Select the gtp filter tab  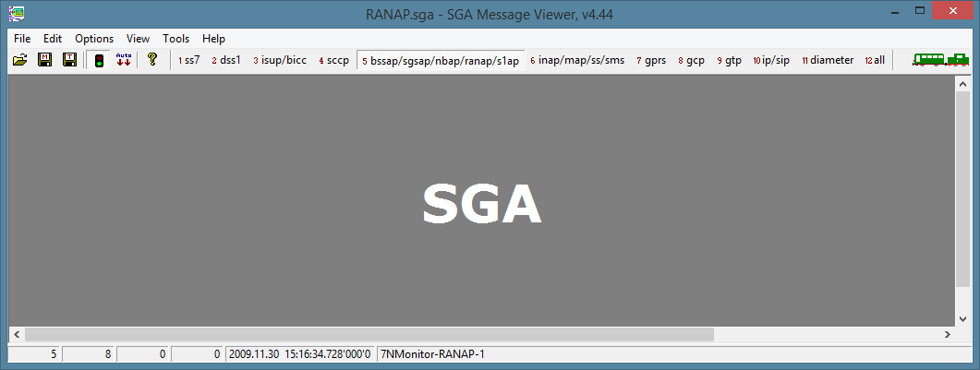(730, 61)
